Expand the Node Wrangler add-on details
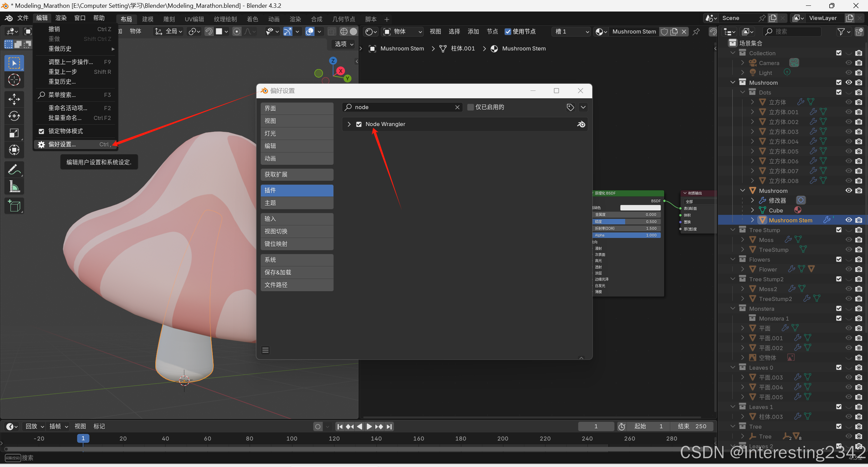 (349, 124)
